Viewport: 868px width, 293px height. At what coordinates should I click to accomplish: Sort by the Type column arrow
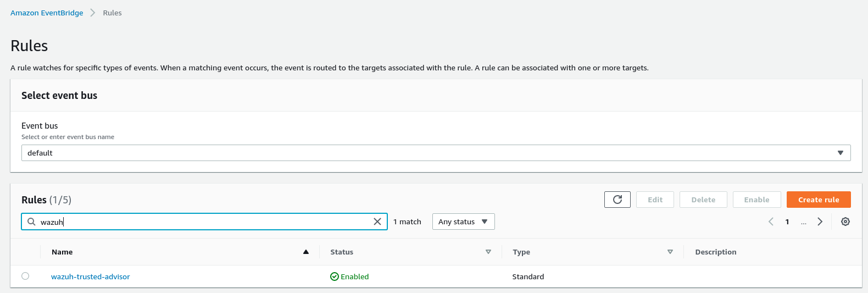(670, 252)
